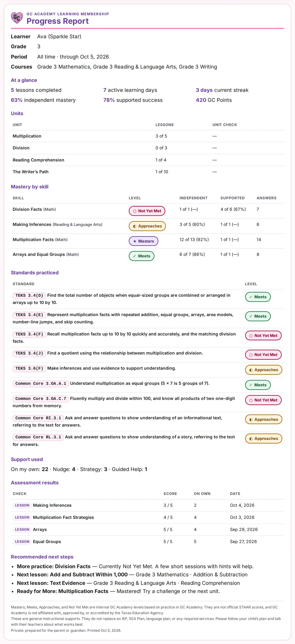295x644 pixels.
Task: Click the LESSON tag beside Arrays
Action: 22,529
